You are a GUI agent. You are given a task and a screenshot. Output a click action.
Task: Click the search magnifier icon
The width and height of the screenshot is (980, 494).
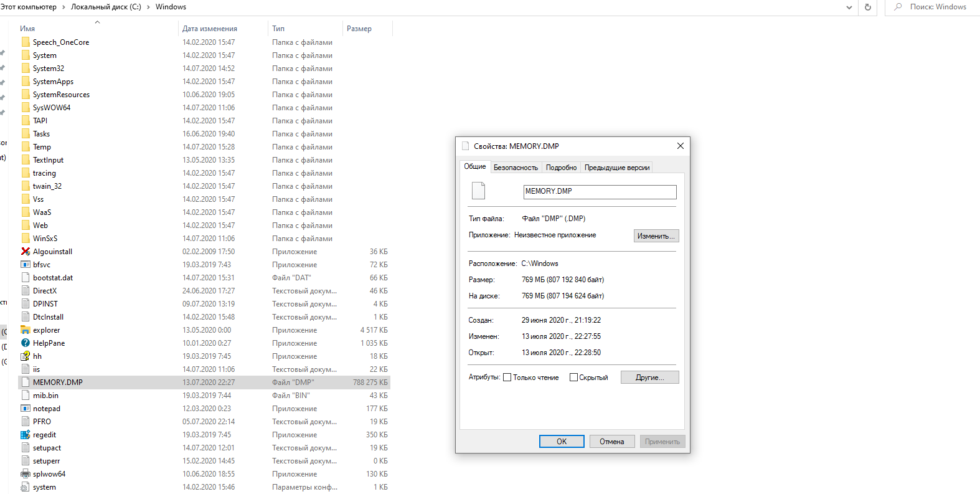[x=898, y=7]
